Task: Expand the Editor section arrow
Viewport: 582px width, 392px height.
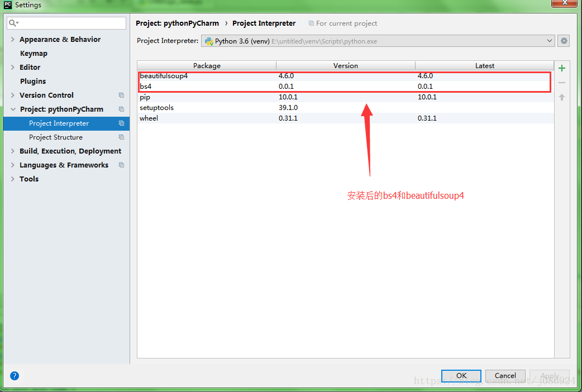Action: [13, 67]
